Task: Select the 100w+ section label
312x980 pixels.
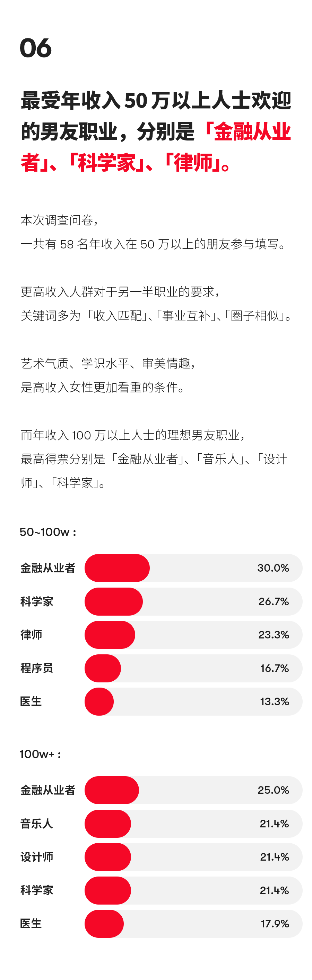Action: click(40, 754)
